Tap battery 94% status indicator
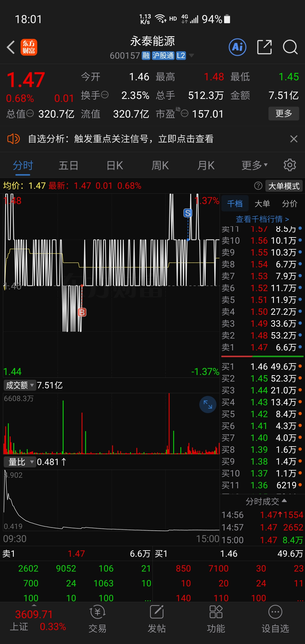The image size is (305, 644). click(x=216, y=19)
